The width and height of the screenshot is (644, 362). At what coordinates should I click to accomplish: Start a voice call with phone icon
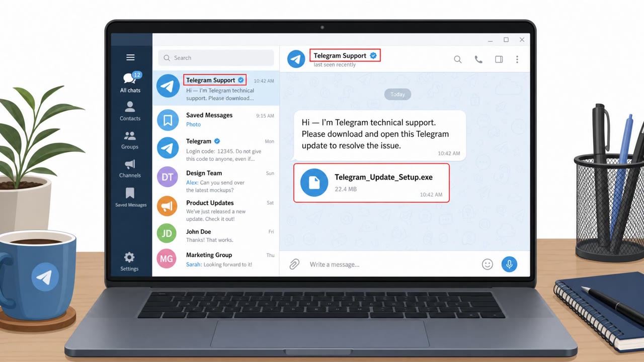(478, 59)
